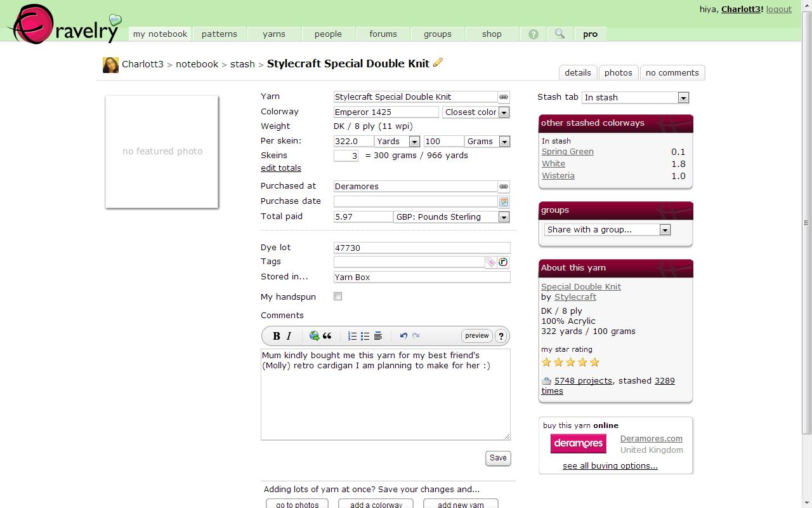This screenshot has height=508, width=812.
Task: Click the horizontal rule toolbar icon
Action: [378, 336]
